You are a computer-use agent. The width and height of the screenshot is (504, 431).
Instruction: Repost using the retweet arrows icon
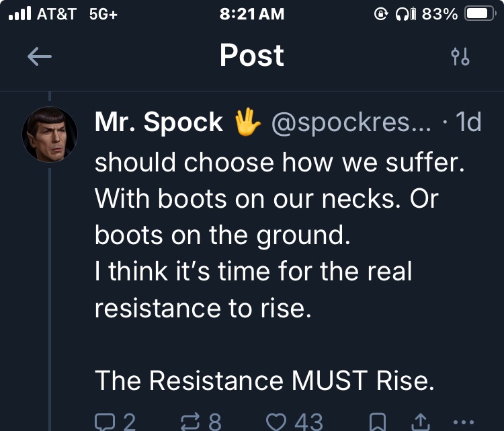click(x=192, y=422)
